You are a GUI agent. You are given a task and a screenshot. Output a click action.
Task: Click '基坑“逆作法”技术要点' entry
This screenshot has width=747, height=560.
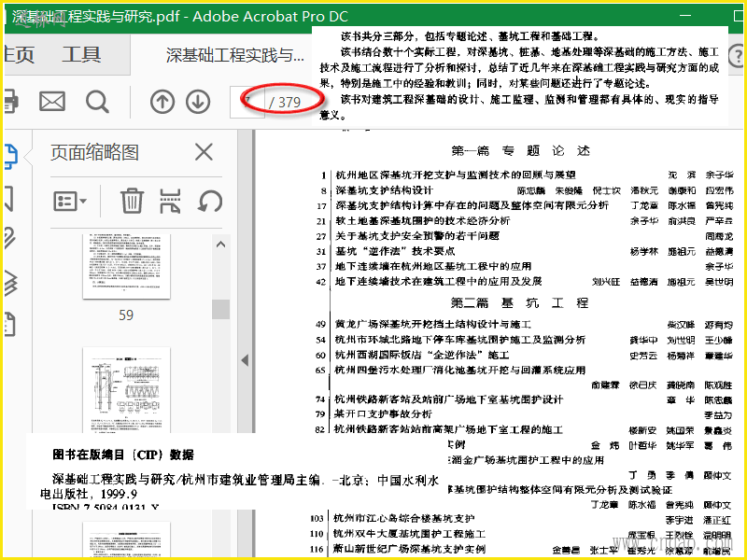[x=395, y=251]
